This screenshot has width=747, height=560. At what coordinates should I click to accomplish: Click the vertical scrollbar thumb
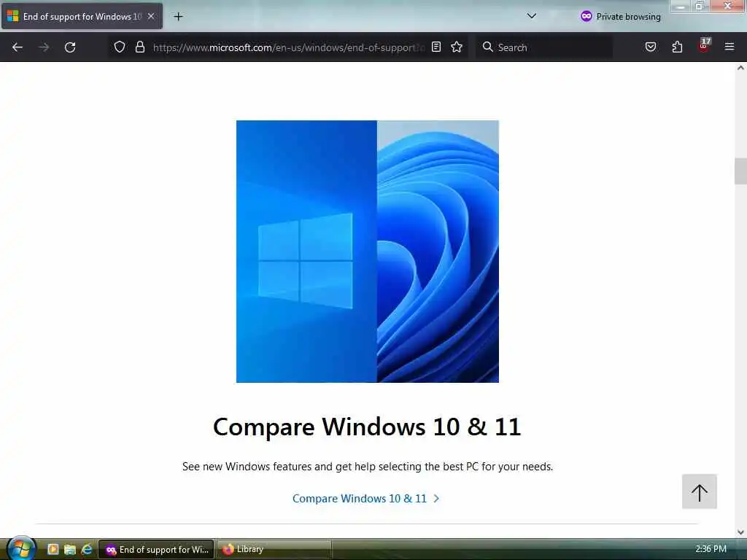click(x=740, y=171)
